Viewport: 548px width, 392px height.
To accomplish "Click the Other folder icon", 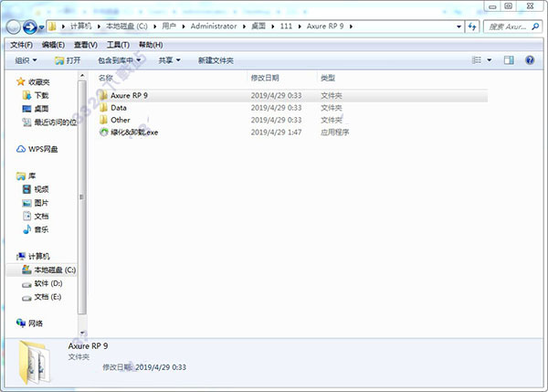I will (103, 120).
